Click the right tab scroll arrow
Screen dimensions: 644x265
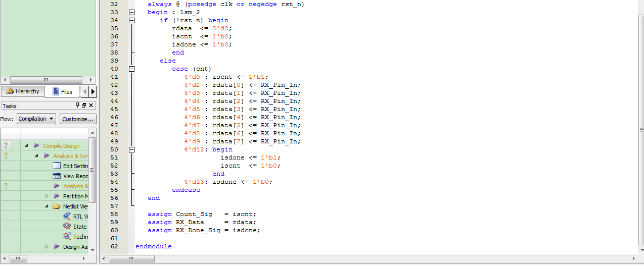pyautogui.click(x=93, y=92)
